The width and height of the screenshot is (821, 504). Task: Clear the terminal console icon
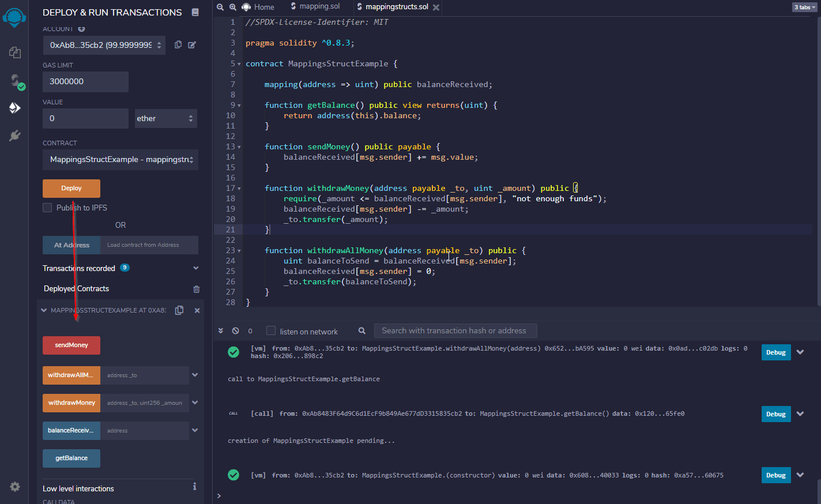235,331
